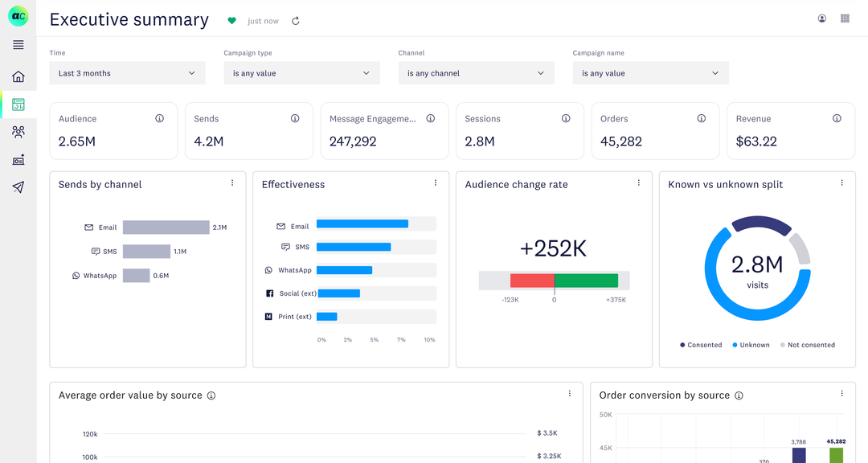868x463 pixels.
Task: Click the green bar in Audience change rate
Action: [x=586, y=281]
